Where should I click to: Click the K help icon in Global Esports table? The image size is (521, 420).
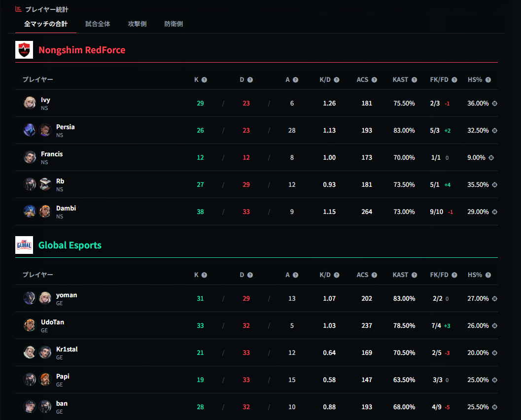tap(205, 275)
